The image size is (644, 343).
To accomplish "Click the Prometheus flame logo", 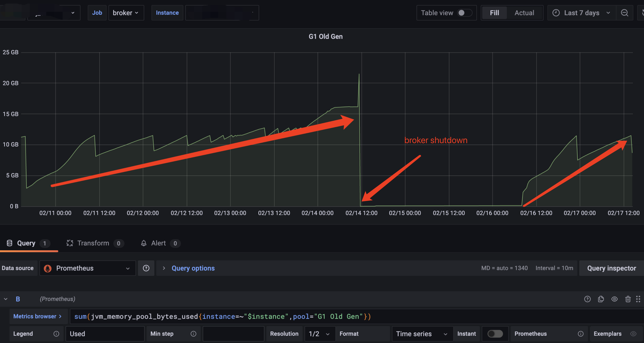I will click(48, 269).
